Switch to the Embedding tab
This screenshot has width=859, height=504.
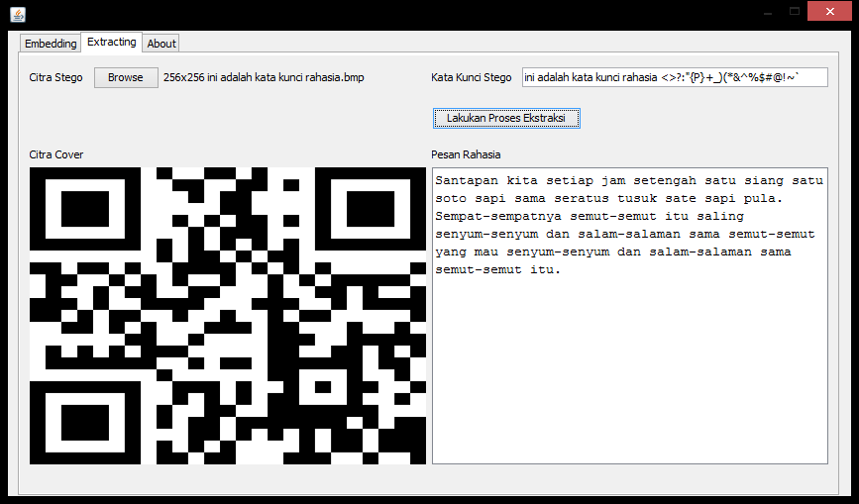(51, 44)
